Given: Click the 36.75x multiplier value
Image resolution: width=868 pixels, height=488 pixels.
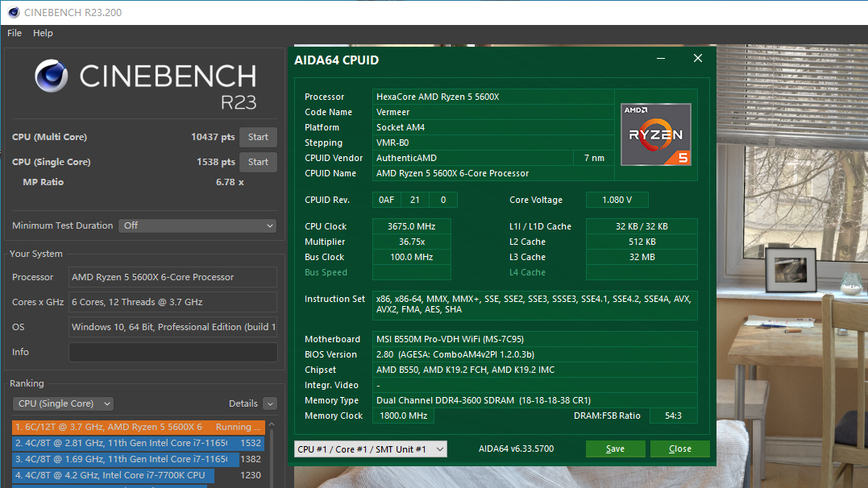Looking at the screenshot, I should [x=411, y=242].
